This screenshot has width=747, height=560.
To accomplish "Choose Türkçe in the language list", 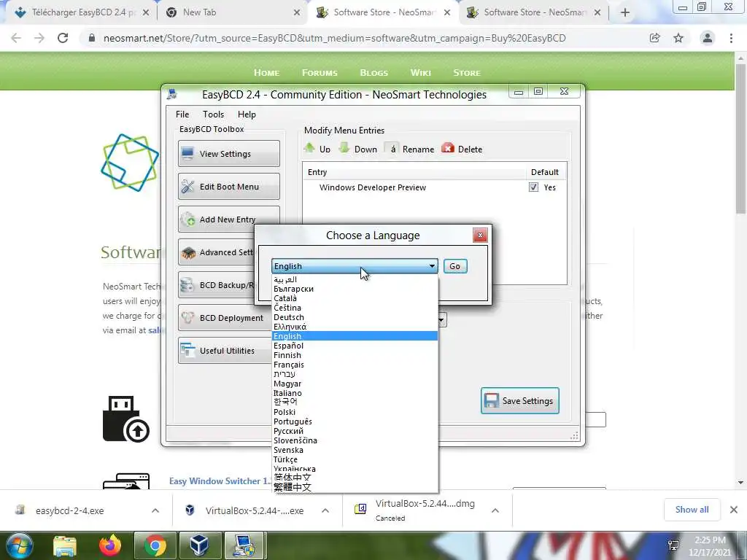I will pyautogui.click(x=355, y=460).
